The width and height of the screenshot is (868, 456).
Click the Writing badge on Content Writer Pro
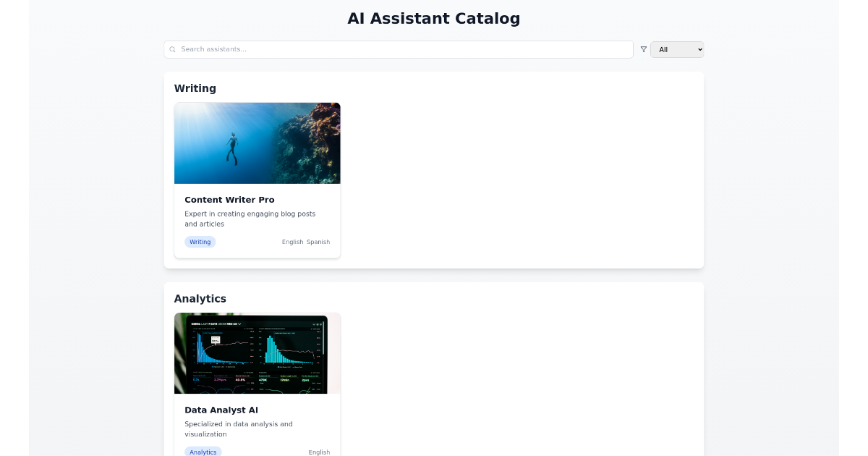pos(200,242)
